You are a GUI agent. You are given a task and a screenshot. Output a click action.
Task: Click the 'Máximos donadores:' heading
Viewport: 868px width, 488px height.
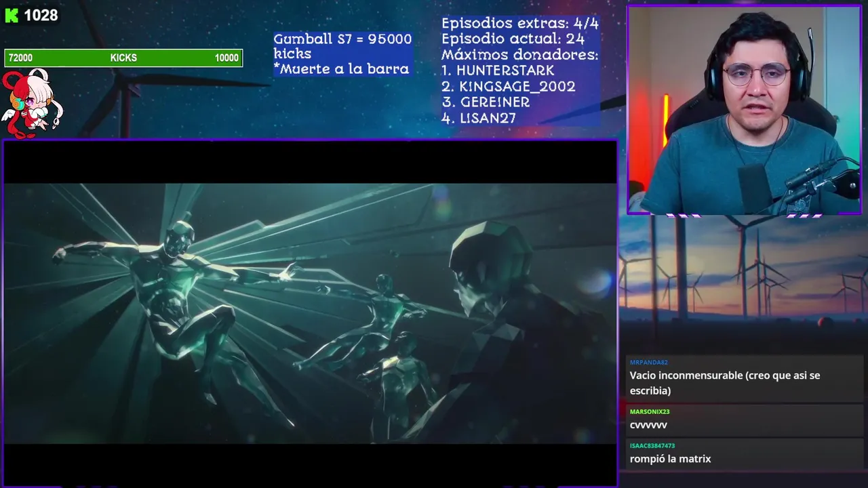tap(519, 55)
